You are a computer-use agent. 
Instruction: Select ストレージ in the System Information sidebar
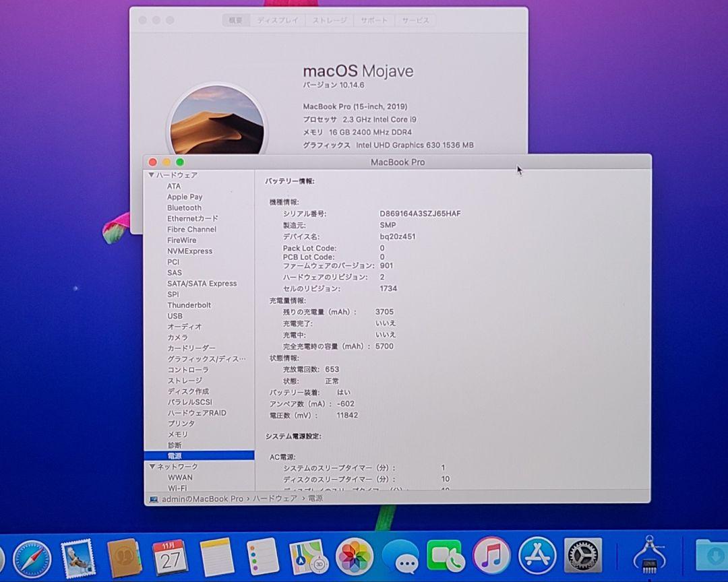185,380
